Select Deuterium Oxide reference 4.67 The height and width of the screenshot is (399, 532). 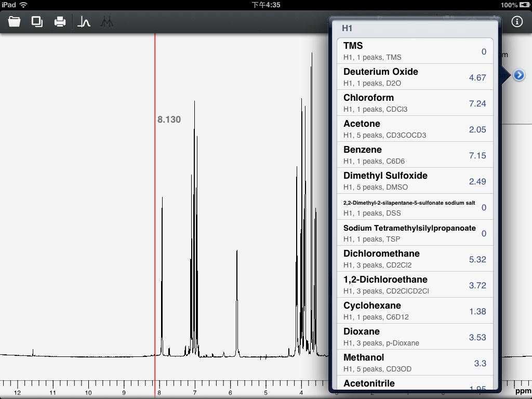[415, 77]
